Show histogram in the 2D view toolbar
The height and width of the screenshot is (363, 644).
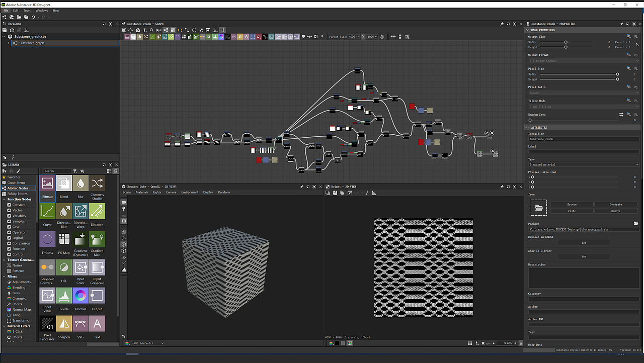click(x=374, y=193)
